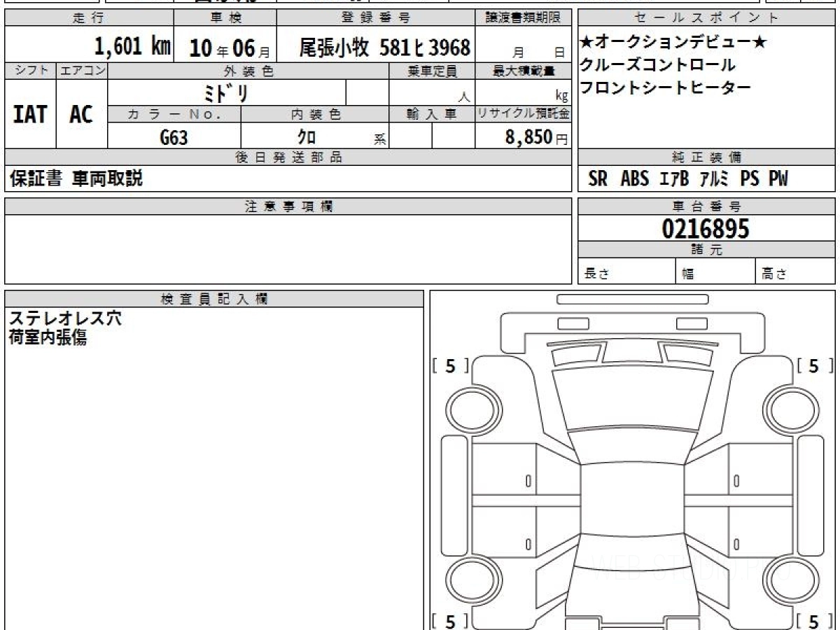The image size is (840, 630).
Task: Click the 検査員記入欄 header
Action: point(214,299)
